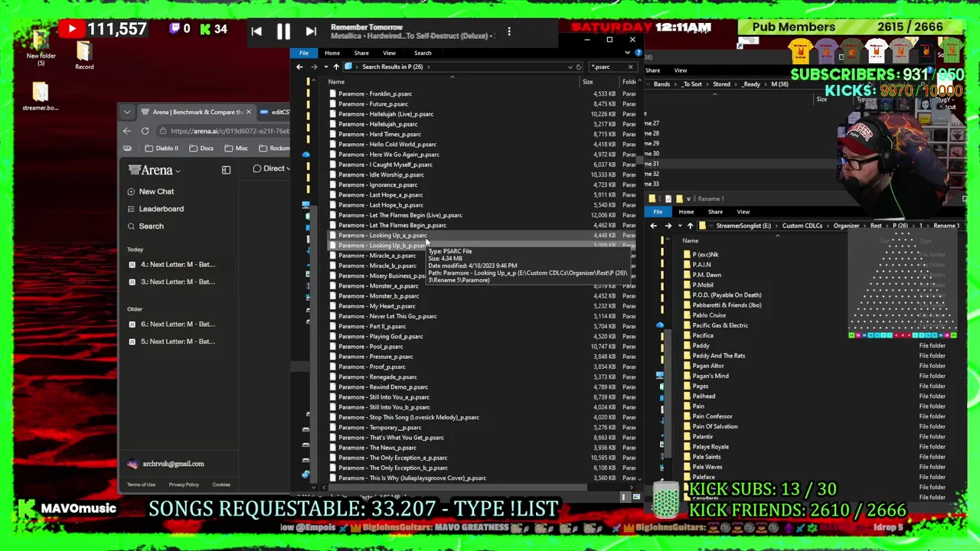Go back in search results Explorer window
This screenshot has height=551, width=980.
pyautogui.click(x=299, y=67)
